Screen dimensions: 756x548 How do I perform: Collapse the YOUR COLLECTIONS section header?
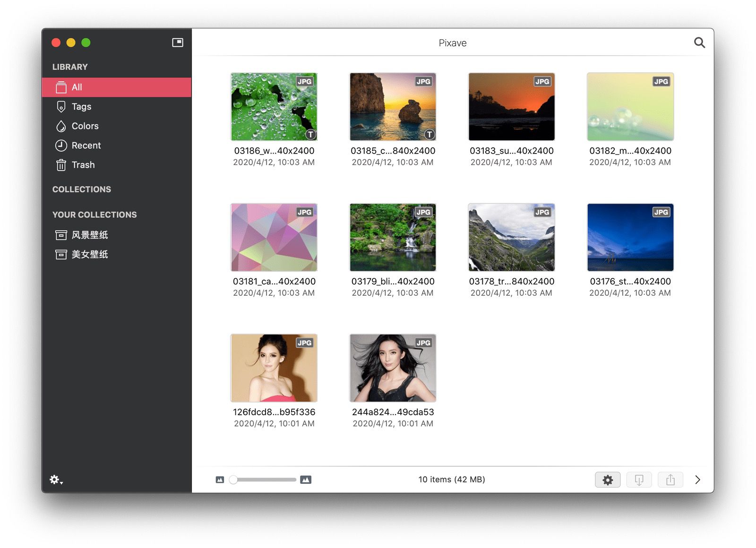94,214
